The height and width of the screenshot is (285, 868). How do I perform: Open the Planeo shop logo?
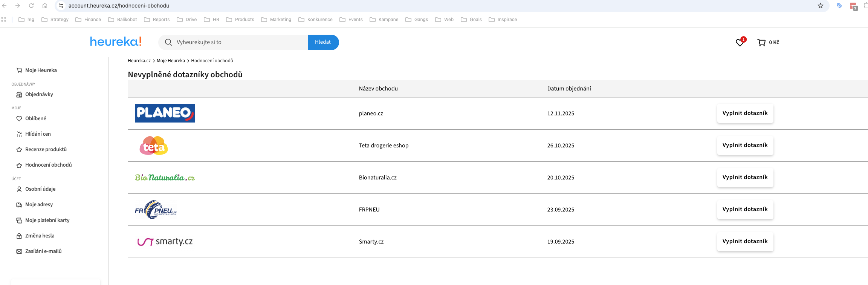(165, 113)
